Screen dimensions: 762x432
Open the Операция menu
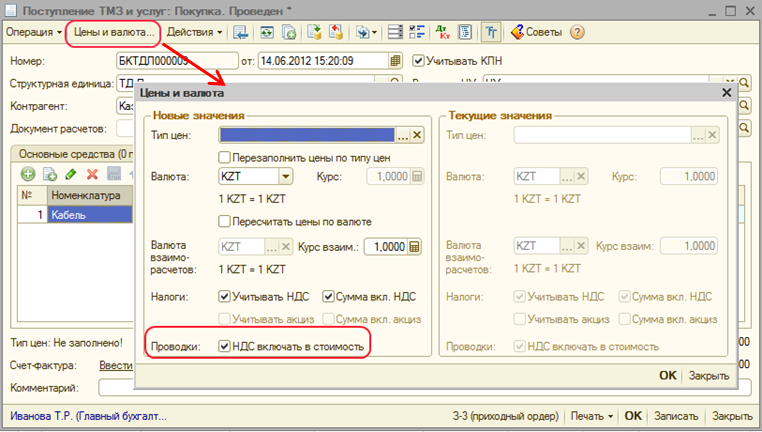pyautogui.click(x=33, y=32)
